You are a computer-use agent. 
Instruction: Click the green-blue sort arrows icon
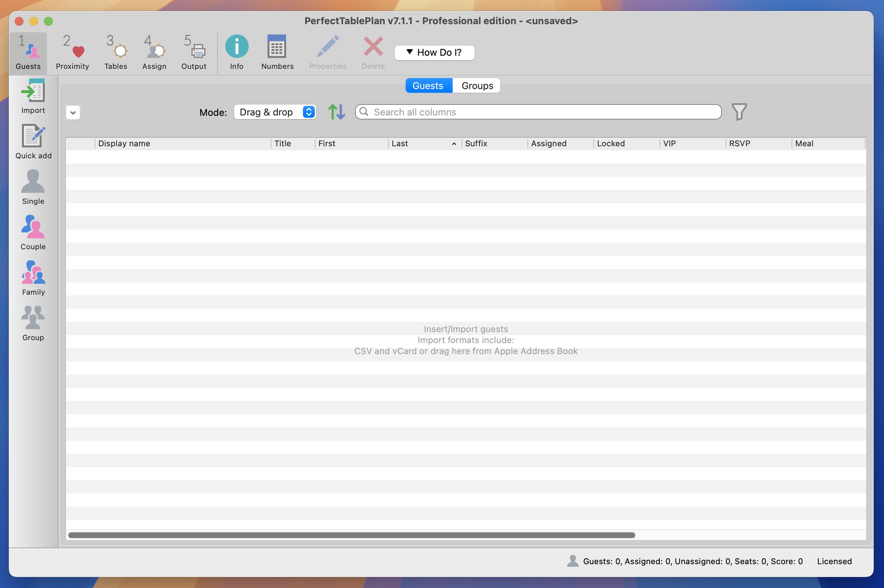pos(336,112)
